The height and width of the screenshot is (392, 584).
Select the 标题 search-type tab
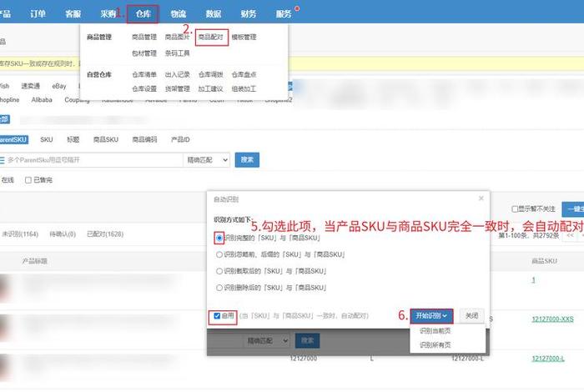coord(73,139)
